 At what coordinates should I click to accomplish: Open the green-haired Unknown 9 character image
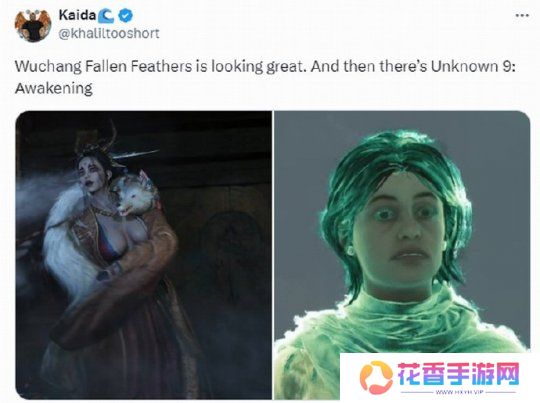[402, 255]
